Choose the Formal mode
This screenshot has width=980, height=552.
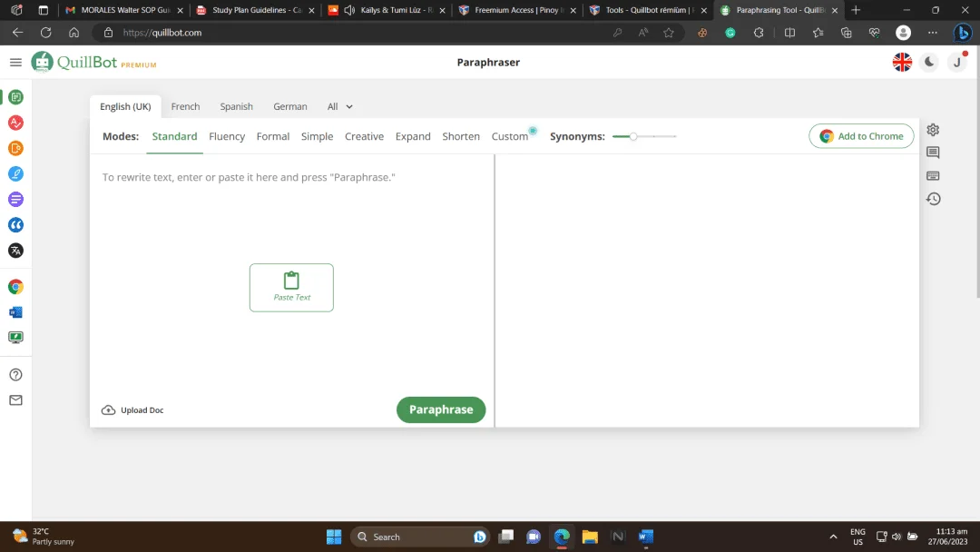272,136
